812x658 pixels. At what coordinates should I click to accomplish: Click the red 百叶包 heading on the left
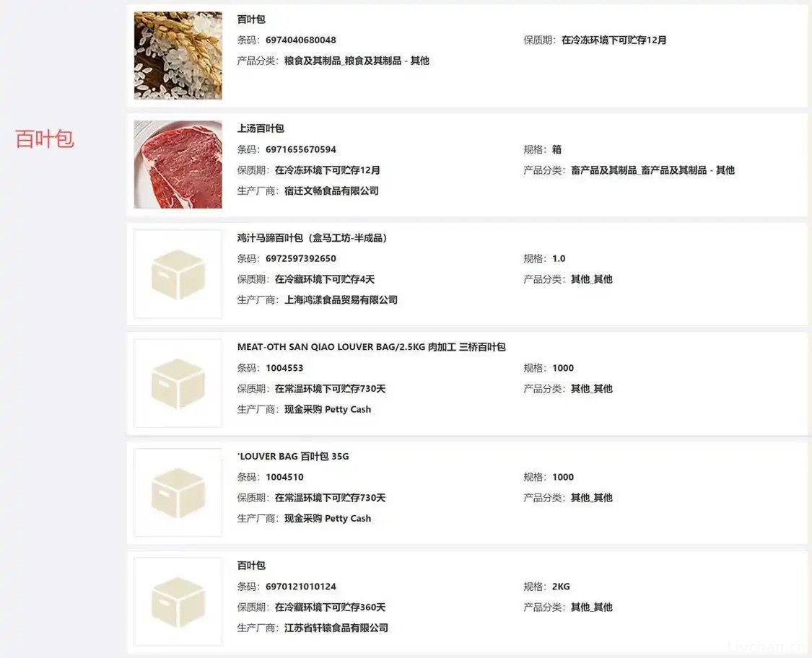(45, 139)
